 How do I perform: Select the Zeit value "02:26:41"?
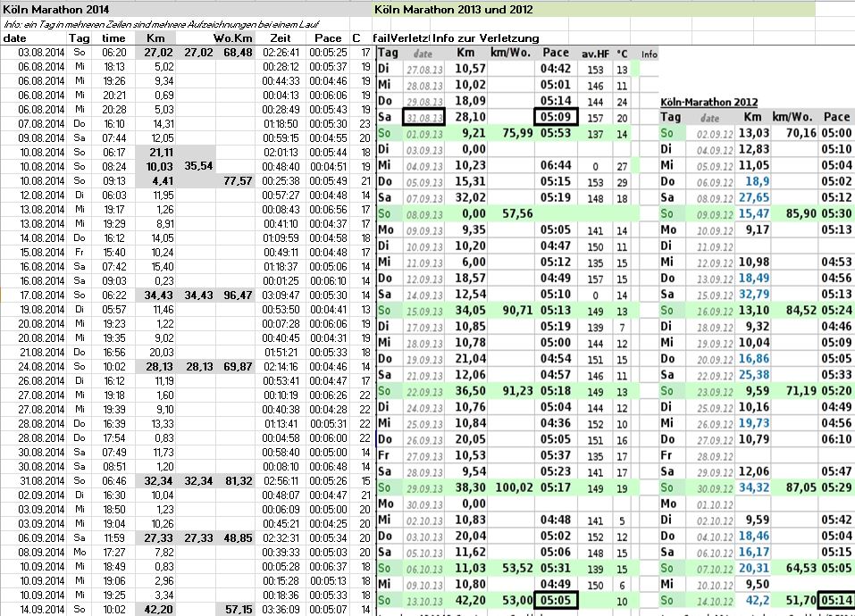click(281, 53)
